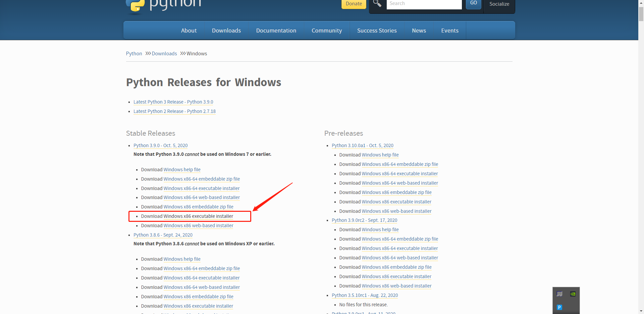Image resolution: width=644 pixels, height=314 pixels.
Task: Download 3.10.0a1 Windows x86 embeddable zip file
Action: 397,192
